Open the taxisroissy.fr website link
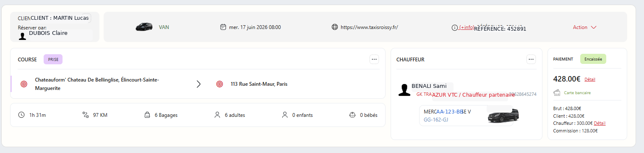 pyautogui.click(x=369, y=27)
